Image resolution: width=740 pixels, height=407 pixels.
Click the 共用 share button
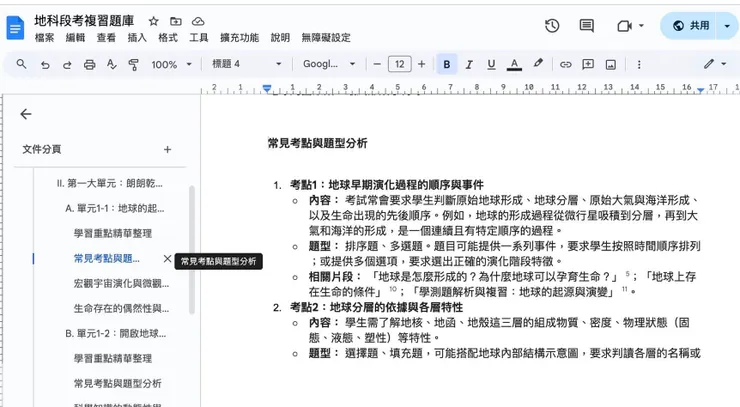[x=690, y=25]
